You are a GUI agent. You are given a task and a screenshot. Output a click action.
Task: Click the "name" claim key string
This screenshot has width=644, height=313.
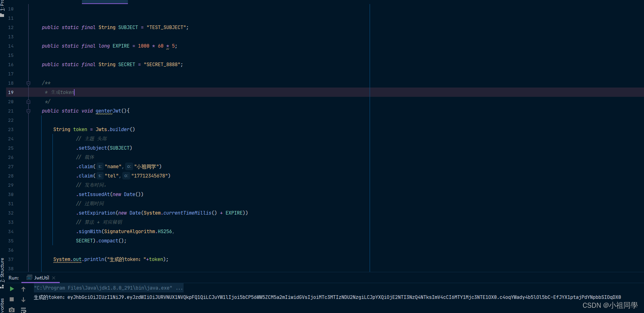click(x=113, y=167)
